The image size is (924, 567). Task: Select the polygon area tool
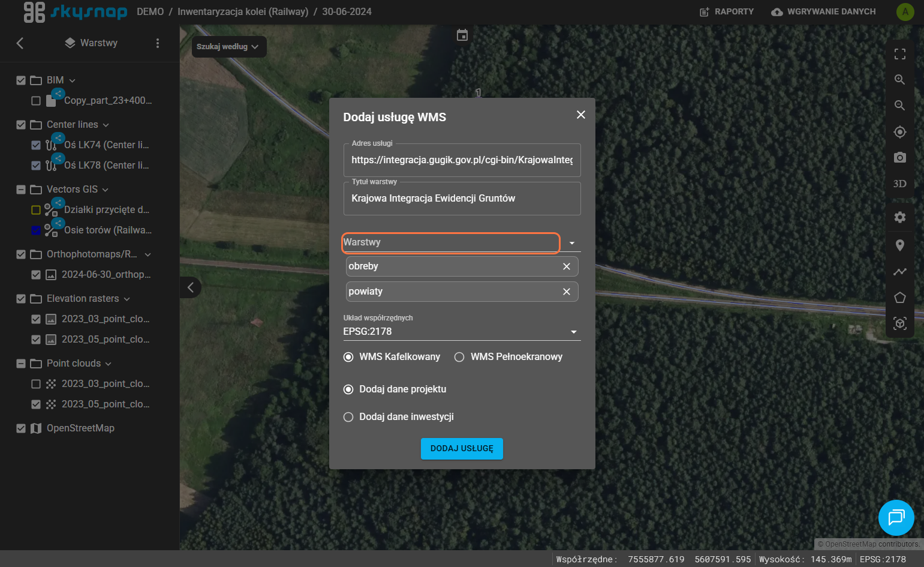click(899, 298)
